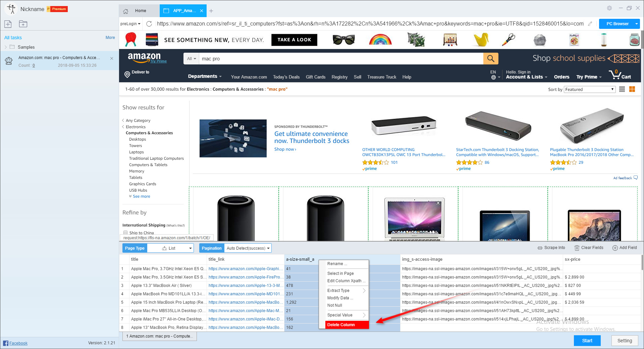Click the Add Field plus icon
644x349 pixels.
(615, 248)
